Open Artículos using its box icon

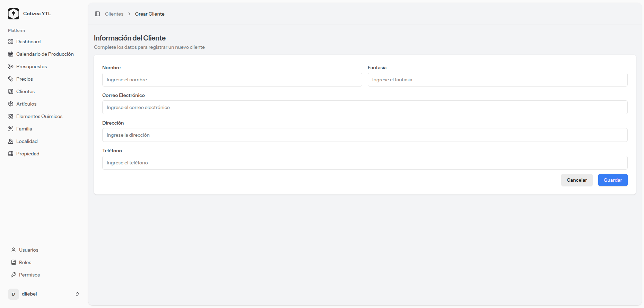point(11,104)
